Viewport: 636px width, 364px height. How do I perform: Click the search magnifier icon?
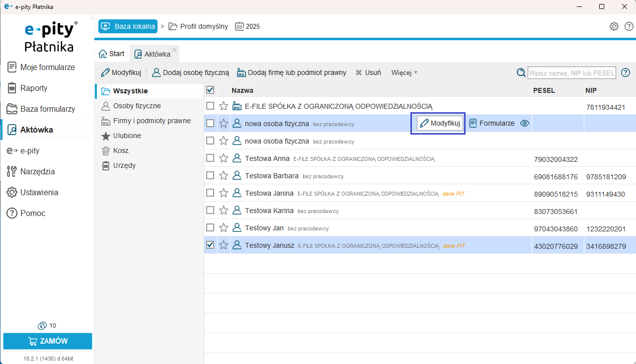point(521,73)
